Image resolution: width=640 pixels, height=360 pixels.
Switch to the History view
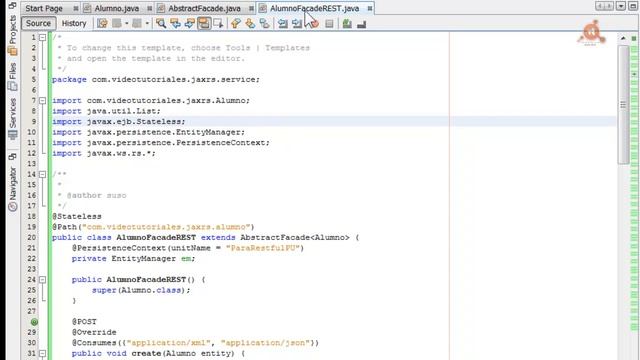tap(74, 23)
